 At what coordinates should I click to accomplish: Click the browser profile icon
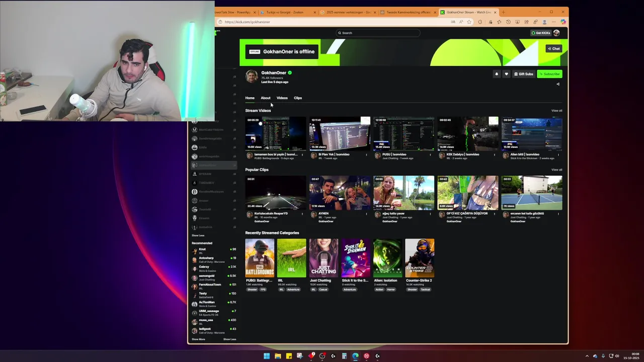(544, 22)
